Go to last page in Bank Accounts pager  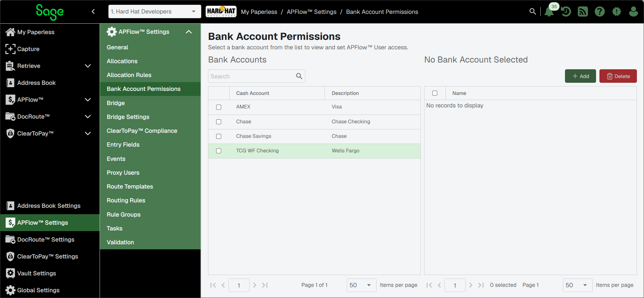[x=265, y=285]
